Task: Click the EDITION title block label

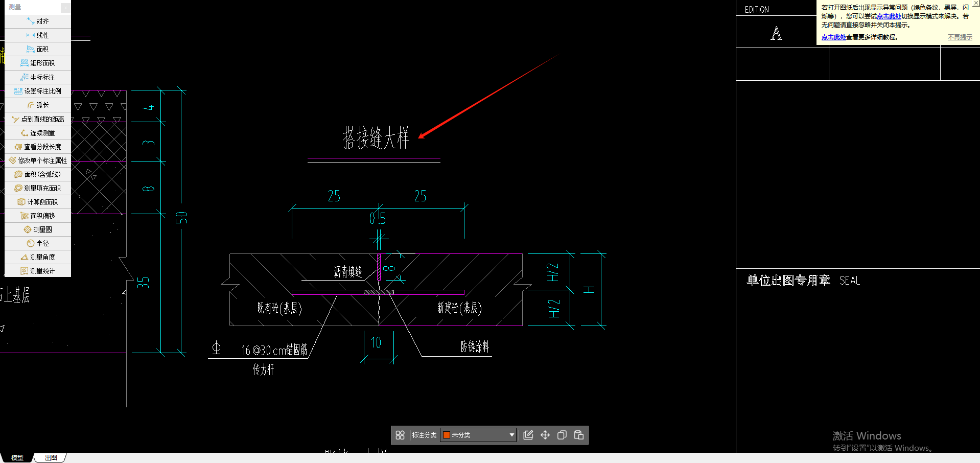Action: point(757,10)
